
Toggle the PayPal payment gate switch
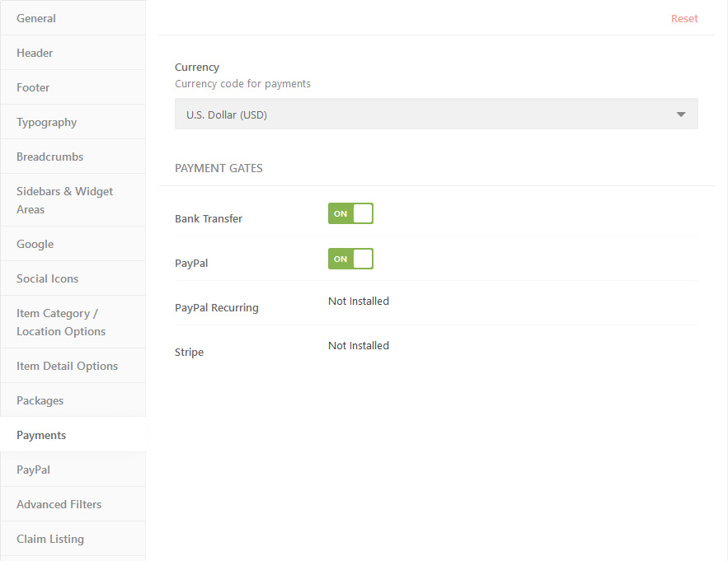350,259
